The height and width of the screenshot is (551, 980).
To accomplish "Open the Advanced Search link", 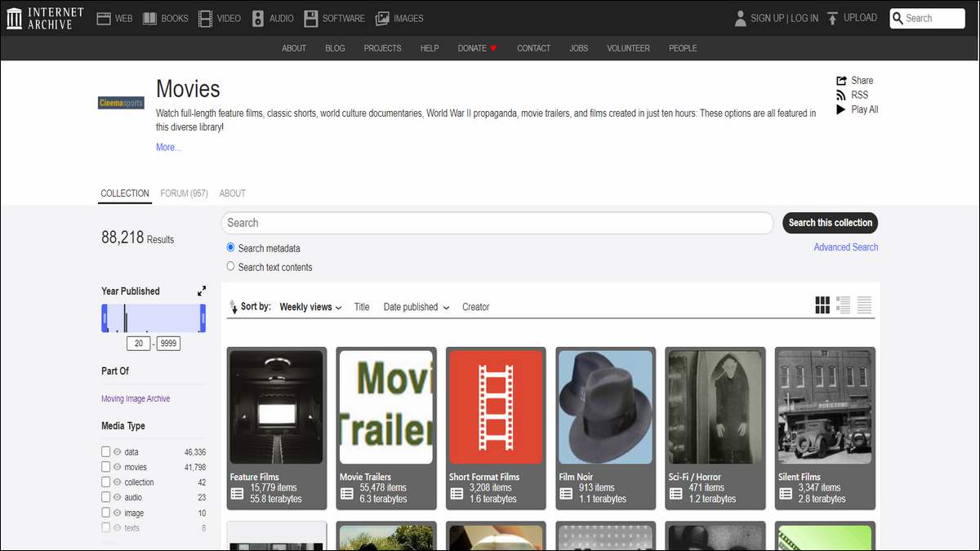I will coord(846,247).
